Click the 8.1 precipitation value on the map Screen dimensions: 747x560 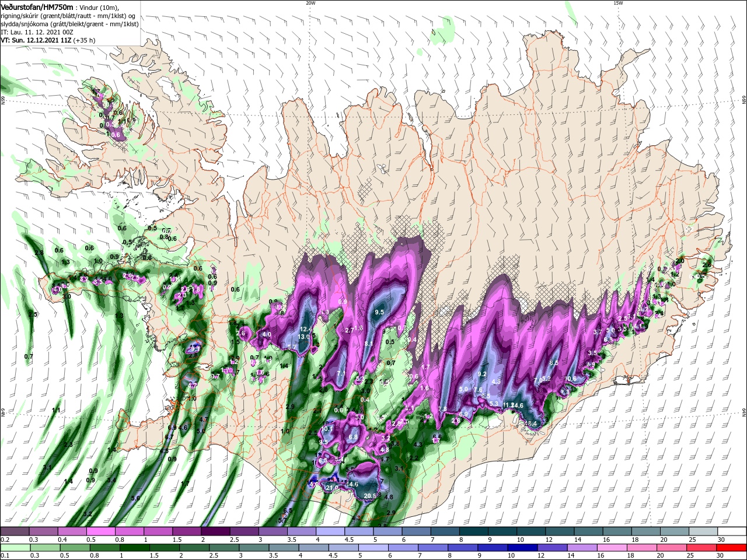[x=369, y=344]
